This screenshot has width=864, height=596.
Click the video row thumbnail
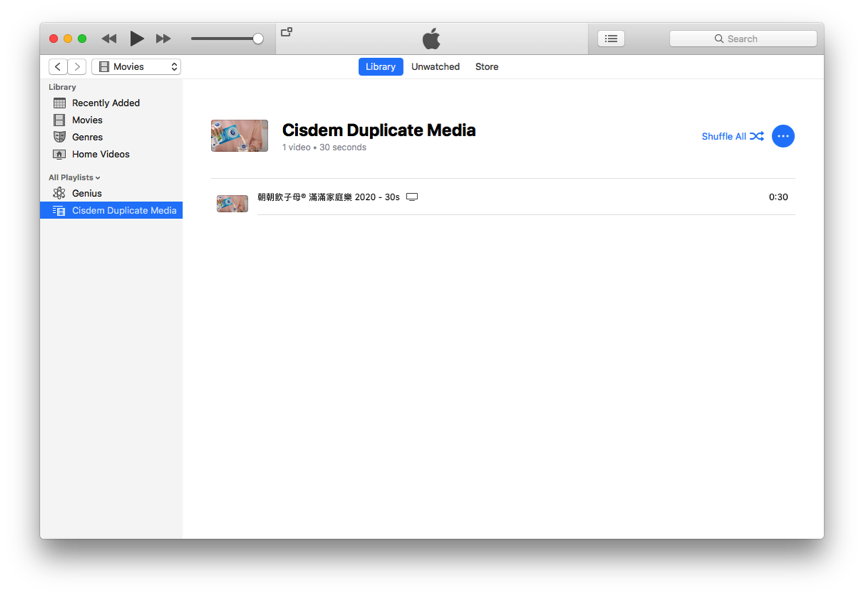point(232,203)
